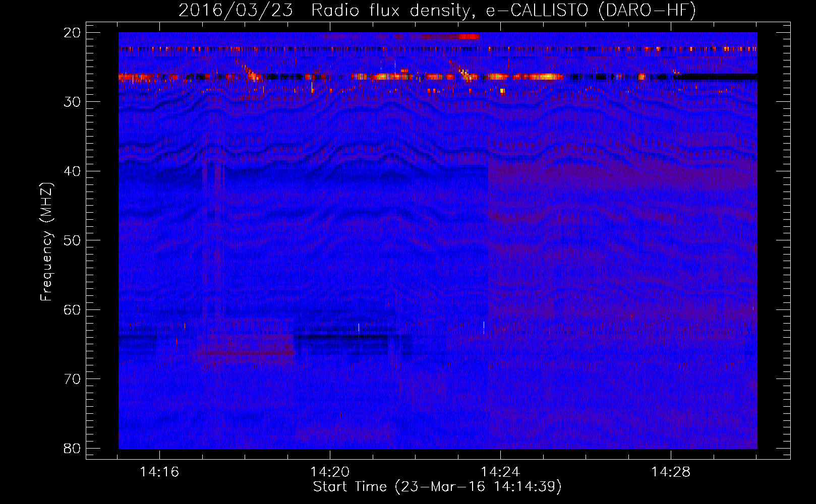Screen dimensions: 816x504
Task: Click the 60 frequency tick label
Action: click(72, 310)
